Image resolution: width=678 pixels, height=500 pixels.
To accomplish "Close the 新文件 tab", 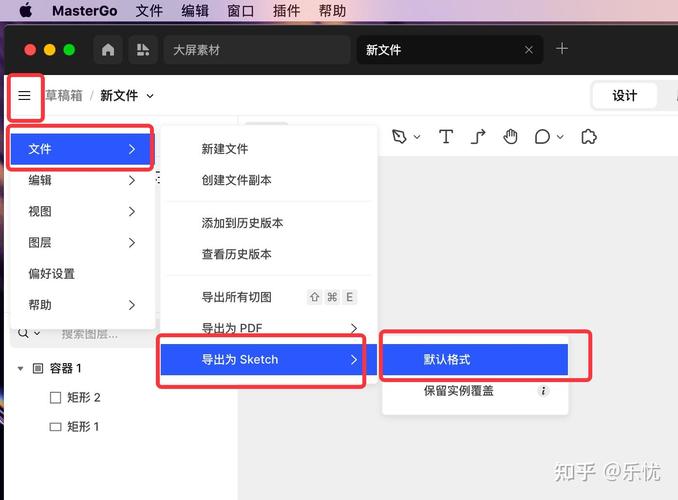I will click(528, 50).
